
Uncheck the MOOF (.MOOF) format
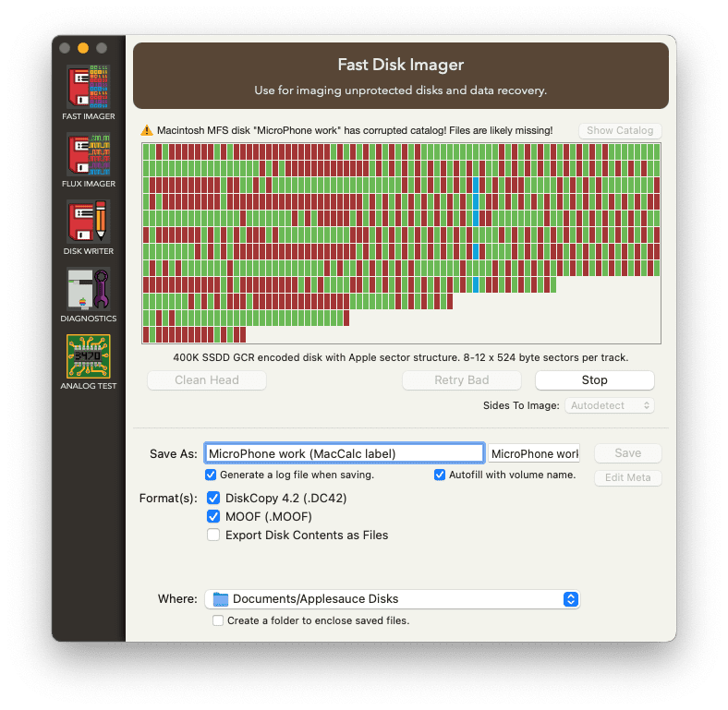click(x=213, y=517)
